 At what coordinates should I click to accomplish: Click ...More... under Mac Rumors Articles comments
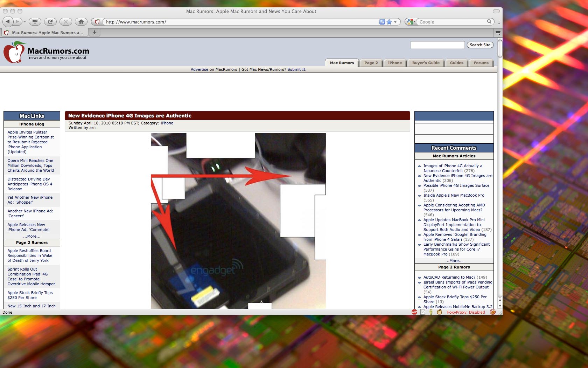(x=454, y=261)
